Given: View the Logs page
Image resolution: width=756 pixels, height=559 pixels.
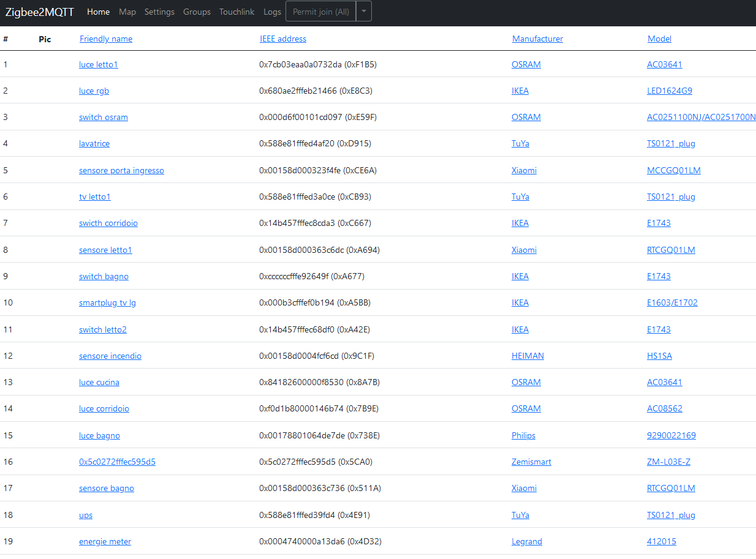Looking at the screenshot, I should (x=272, y=11).
